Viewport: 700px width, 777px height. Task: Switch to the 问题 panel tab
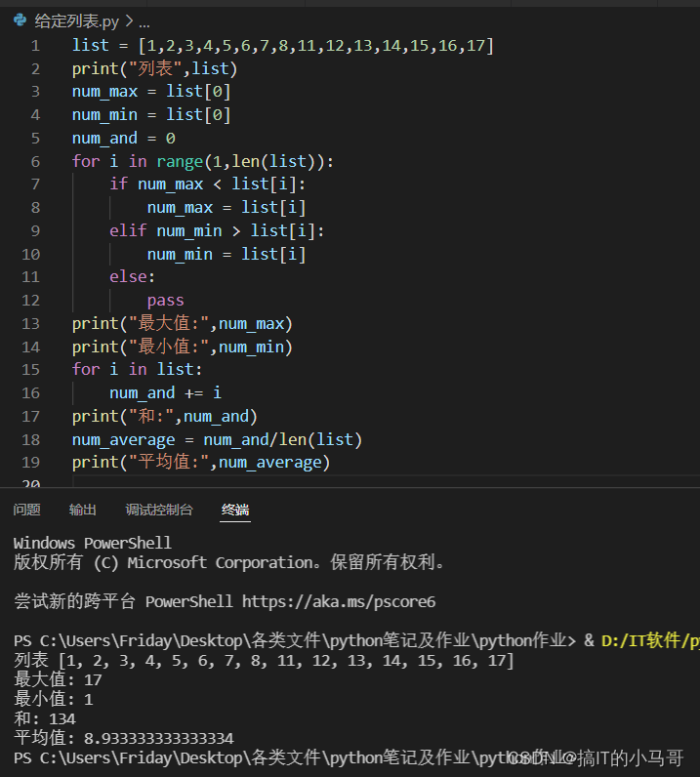[26, 510]
